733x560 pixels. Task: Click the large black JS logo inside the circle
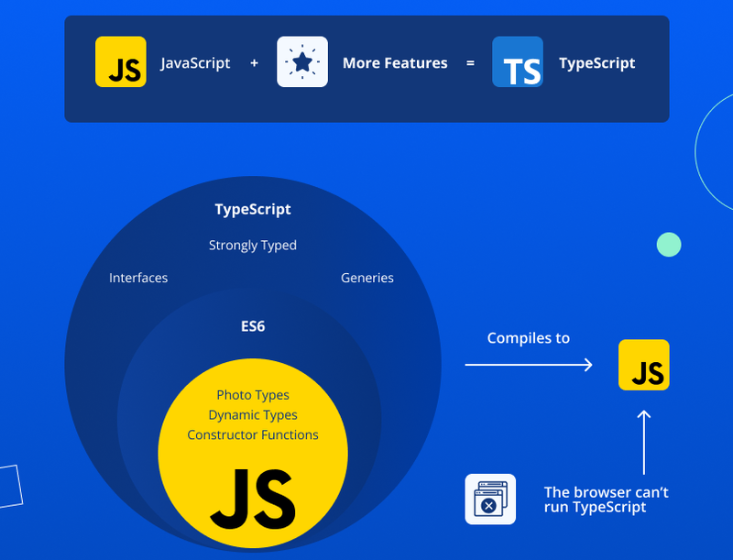(253, 495)
